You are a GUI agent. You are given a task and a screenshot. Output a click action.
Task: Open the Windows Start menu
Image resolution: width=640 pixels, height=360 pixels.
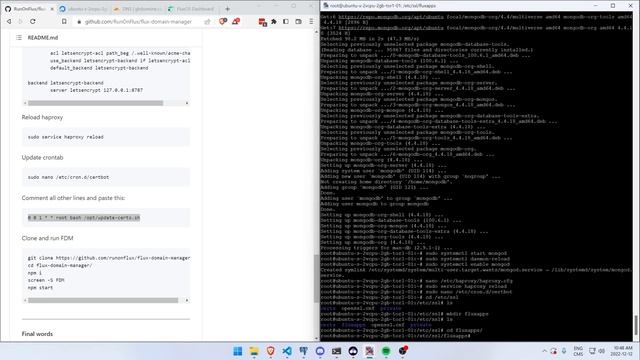(238, 351)
